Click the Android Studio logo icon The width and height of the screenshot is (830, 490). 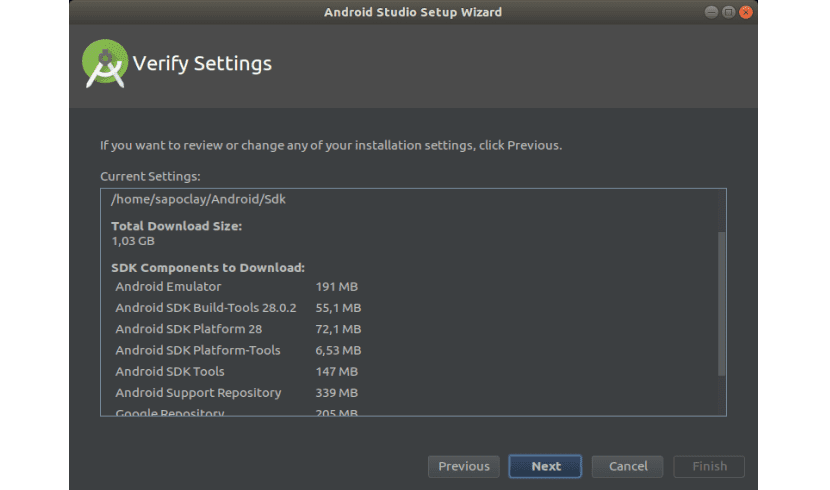tap(105, 64)
